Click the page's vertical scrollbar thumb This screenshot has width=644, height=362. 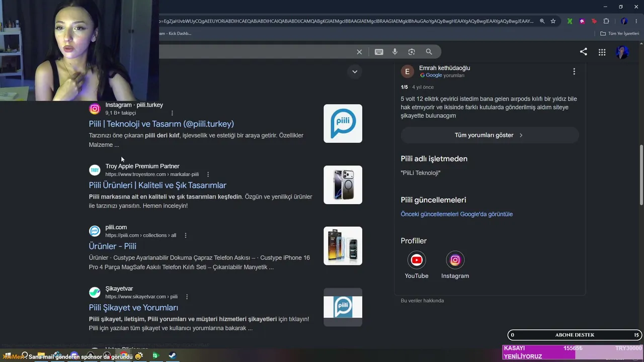click(x=641, y=174)
